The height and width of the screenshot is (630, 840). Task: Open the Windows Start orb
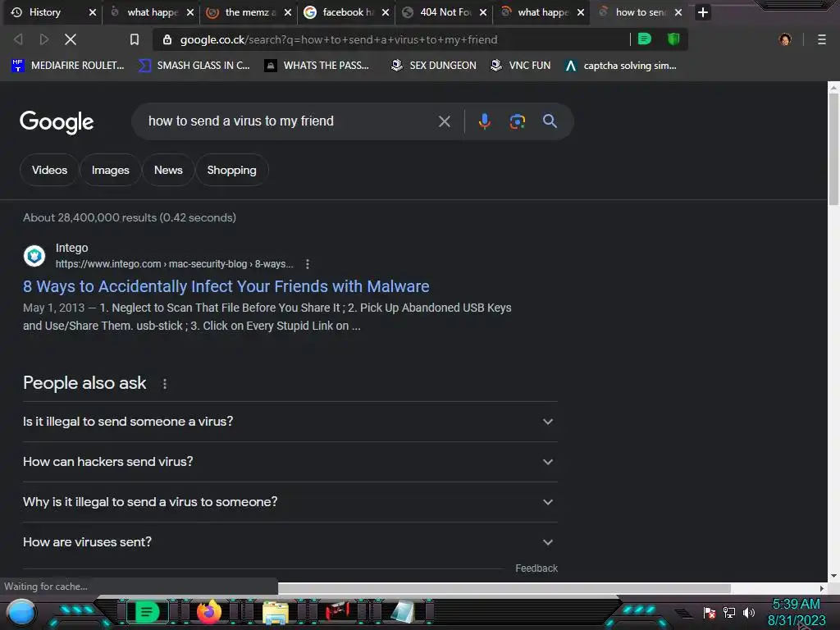21,613
